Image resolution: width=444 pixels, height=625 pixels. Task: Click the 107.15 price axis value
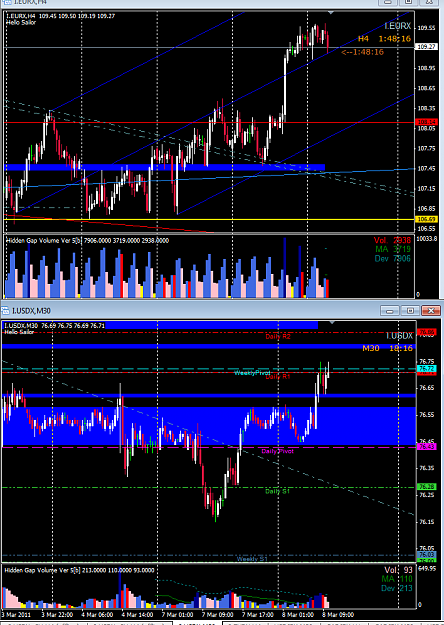426,189
